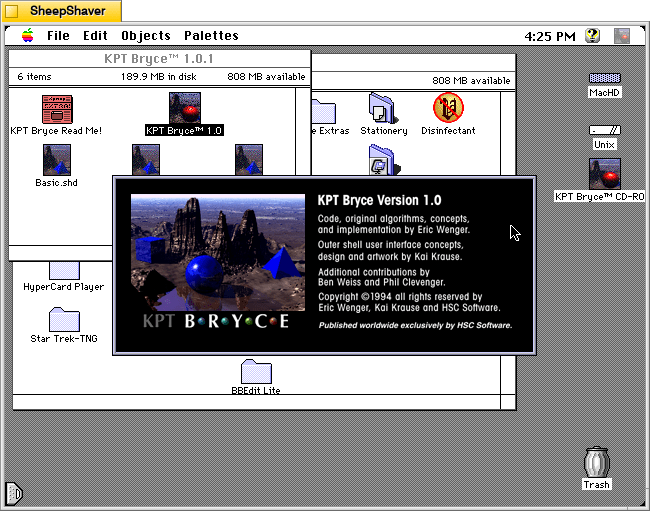Select the Bryce file icon between Basic.shd and the rightmost file
The width and height of the screenshot is (650, 511).
click(146, 160)
